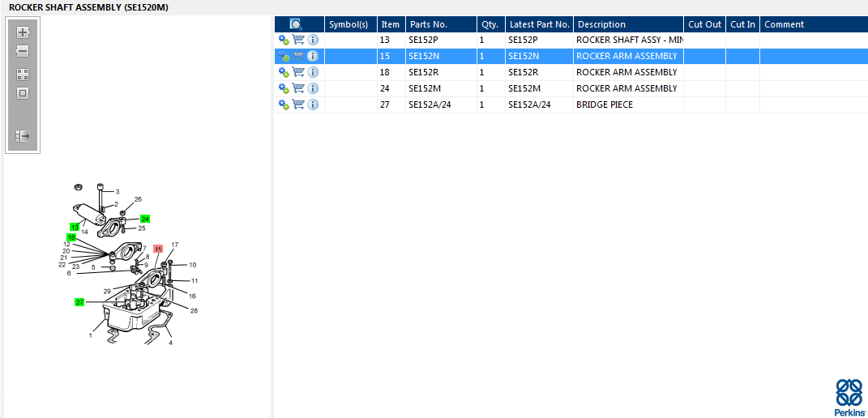Select green callout 24 in diagram
868x418 pixels.
(145, 219)
